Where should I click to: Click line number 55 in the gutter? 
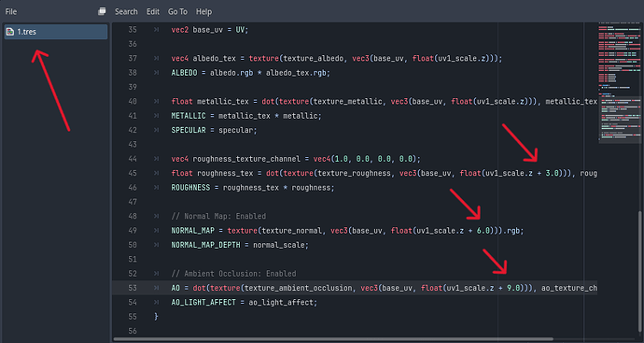(x=133, y=316)
